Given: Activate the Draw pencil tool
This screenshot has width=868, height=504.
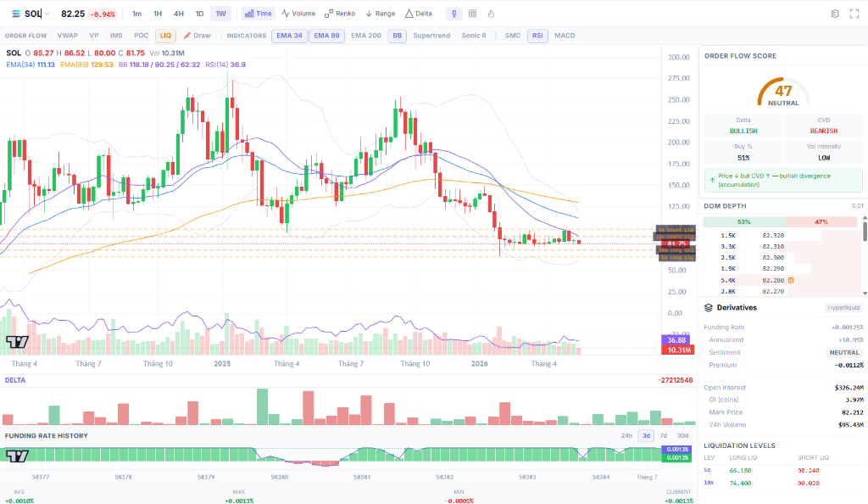Looking at the screenshot, I should tap(197, 36).
